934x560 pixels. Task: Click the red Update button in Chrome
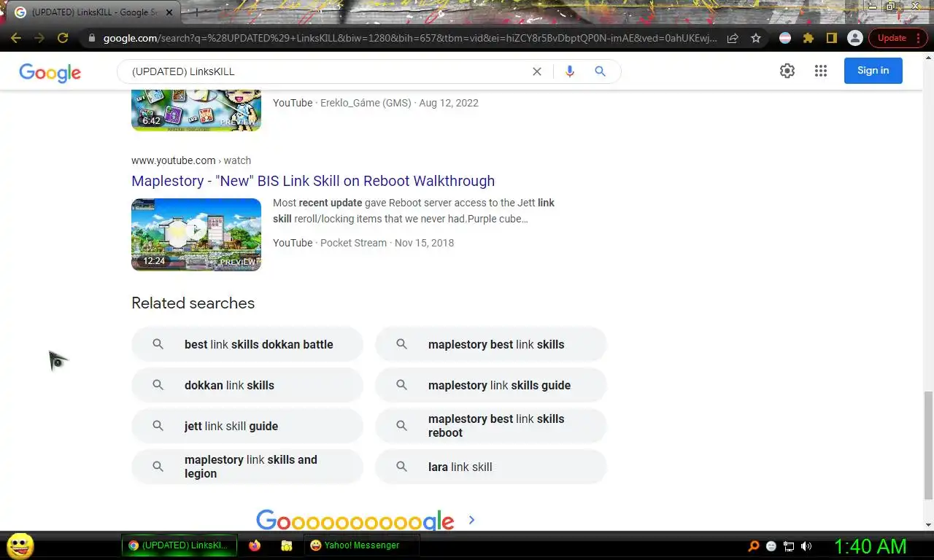point(898,38)
